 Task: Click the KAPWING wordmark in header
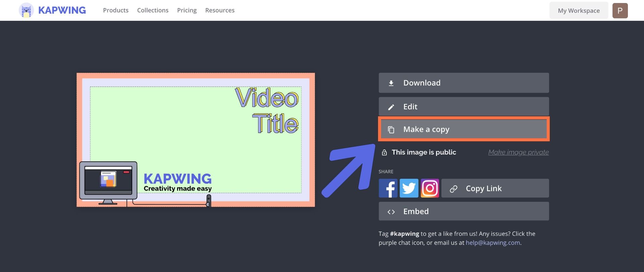coord(62,10)
